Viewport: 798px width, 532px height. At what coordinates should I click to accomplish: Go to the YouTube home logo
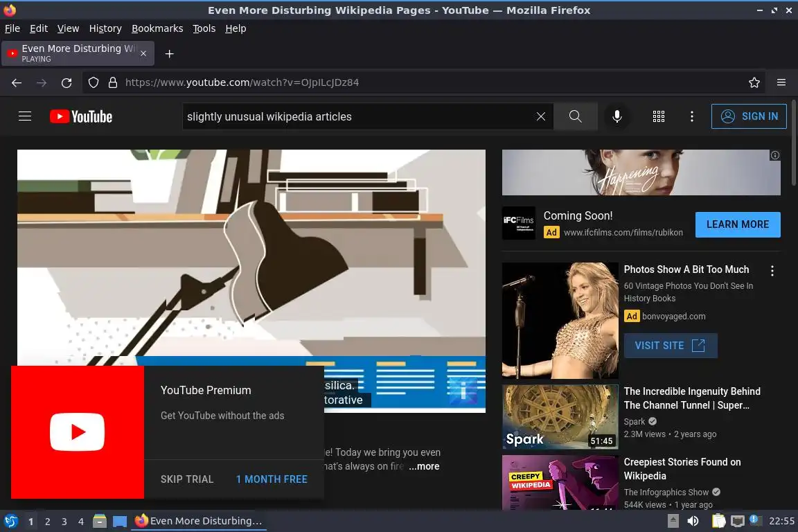(81, 116)
